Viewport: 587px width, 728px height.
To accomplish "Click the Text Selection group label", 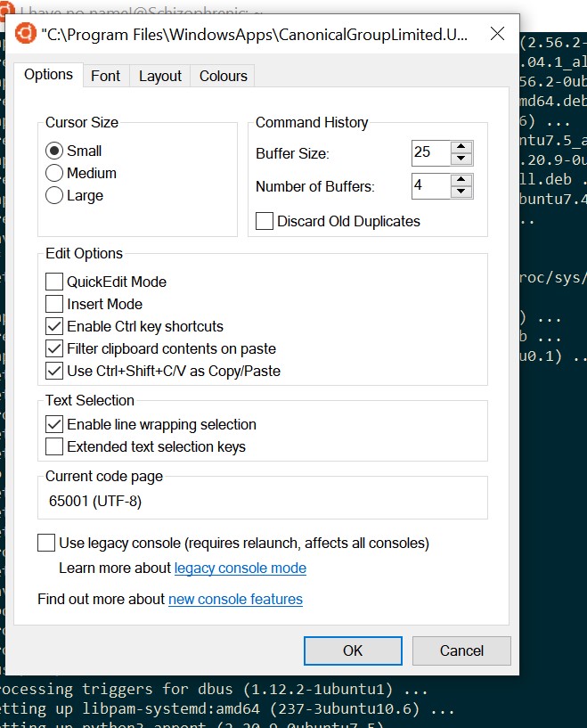I will [90, 400].
